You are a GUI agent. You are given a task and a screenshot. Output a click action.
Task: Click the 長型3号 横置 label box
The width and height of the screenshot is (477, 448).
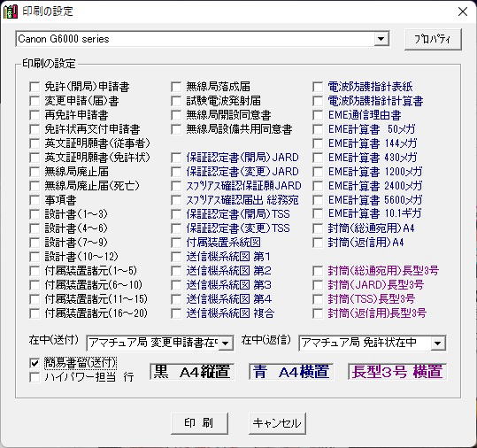pos(397,372)
